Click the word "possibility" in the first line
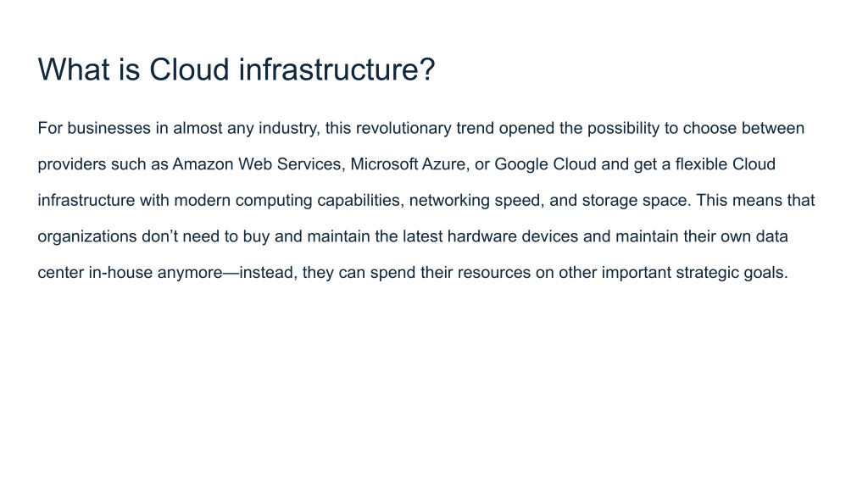The width and height of the screenshot is (868, 488). pyautogui.click(x=623, y=129)
